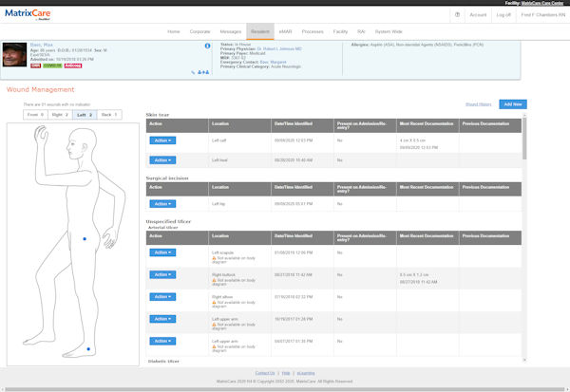Click the 'Diabetic Ulcer' subsection heading
570x392 pixels.
point(163,361)
